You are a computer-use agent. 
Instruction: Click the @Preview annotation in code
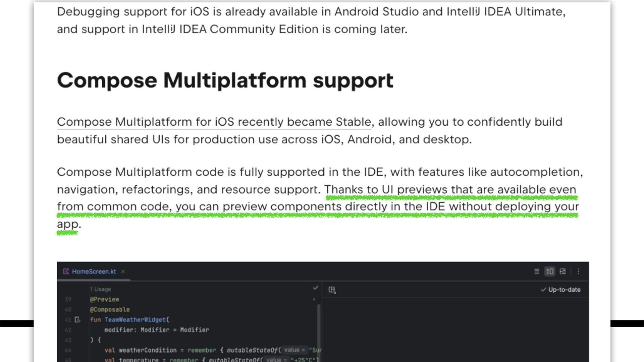point(104,299)
